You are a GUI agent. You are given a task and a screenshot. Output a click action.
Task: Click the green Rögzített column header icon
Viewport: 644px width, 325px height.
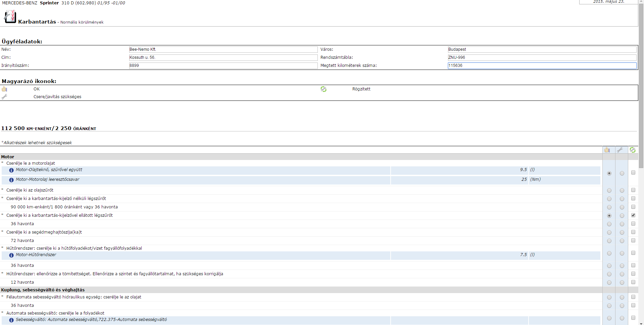(633, 150)
